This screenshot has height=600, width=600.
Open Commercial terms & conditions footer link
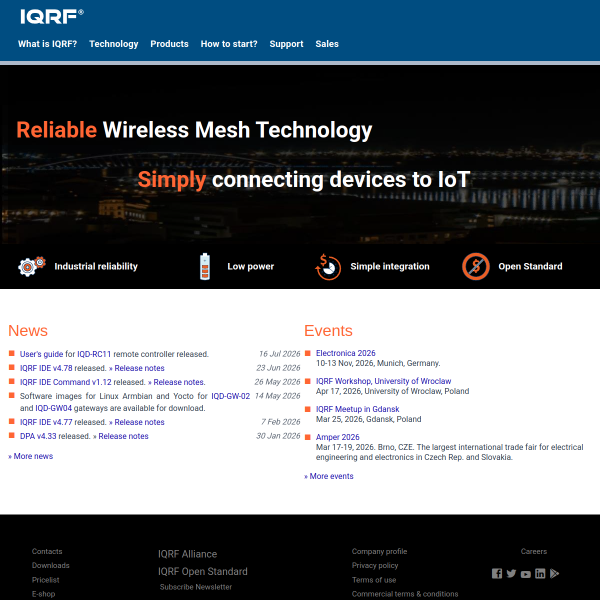(x=405, y=594)
